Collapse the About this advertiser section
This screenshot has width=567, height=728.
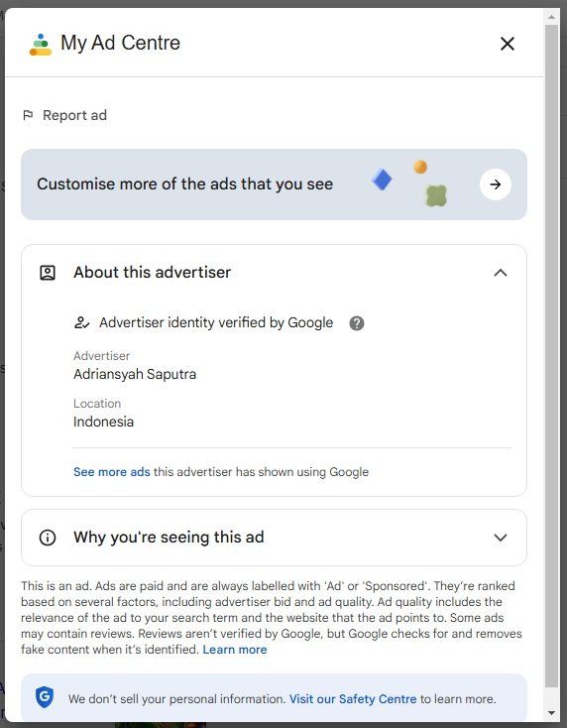click(x=501, y=273)
